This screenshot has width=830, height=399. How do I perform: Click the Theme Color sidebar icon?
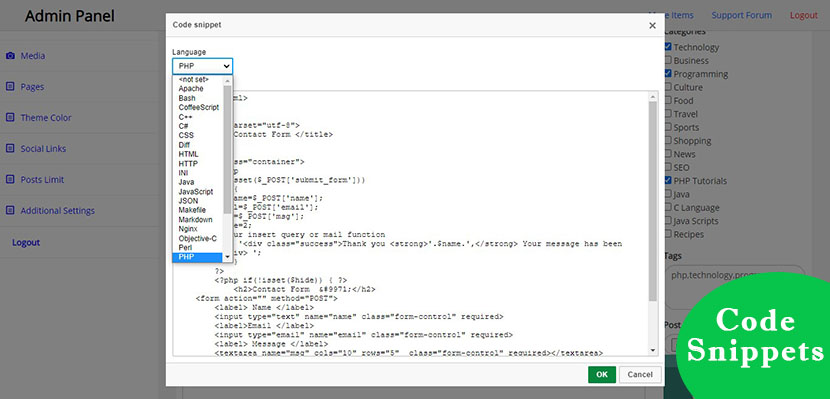(x=10, y=117)
